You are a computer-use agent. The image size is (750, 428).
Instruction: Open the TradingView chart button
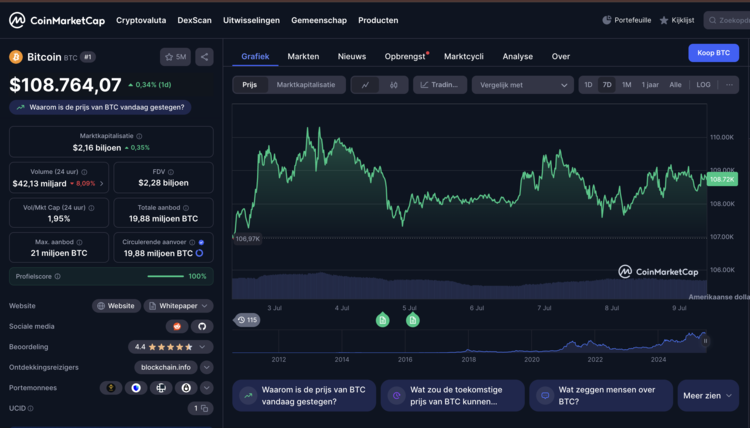(x=440, y=85)
